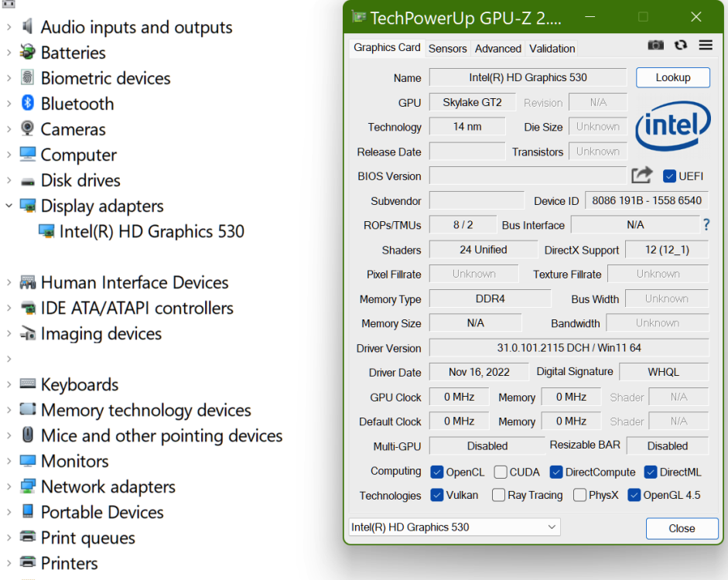Click the empty BIOS Version field

(528, 176)
